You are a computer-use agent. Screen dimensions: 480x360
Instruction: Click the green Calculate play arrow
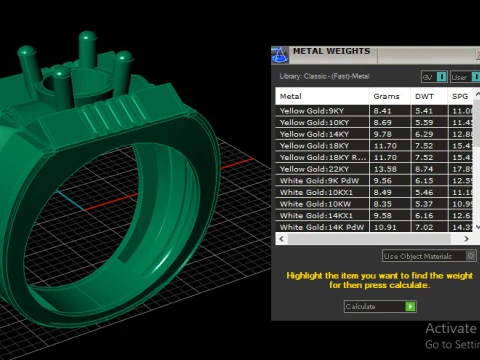click(x=410, y=306)
